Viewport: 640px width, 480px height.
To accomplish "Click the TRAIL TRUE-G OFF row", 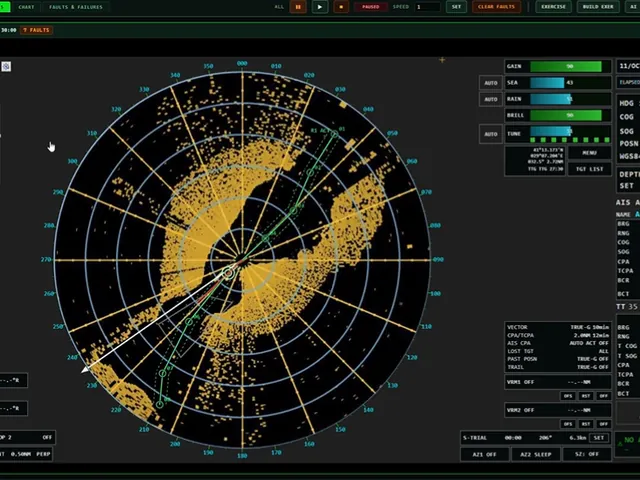I will 558,367.
